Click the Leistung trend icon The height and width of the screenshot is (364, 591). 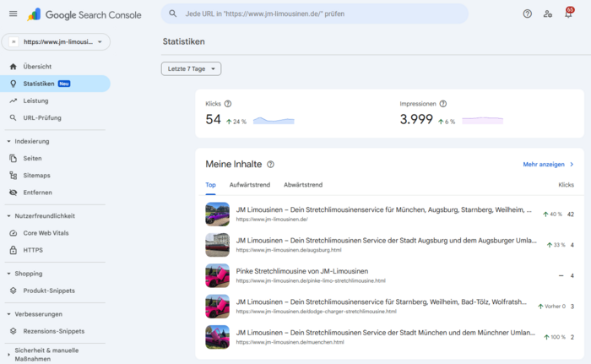pos(14,101)
